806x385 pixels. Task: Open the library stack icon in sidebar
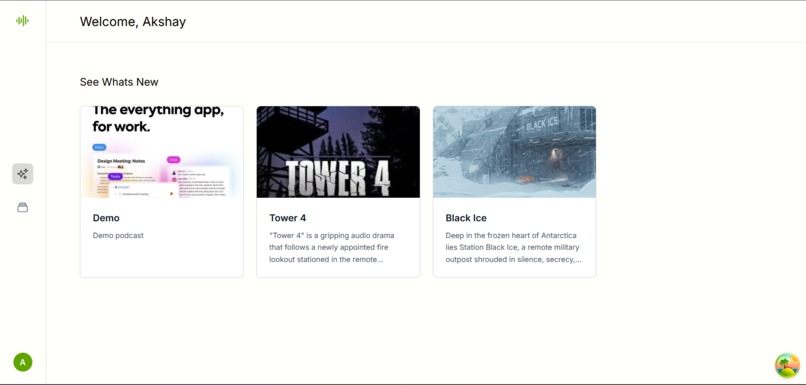[23, 207]
